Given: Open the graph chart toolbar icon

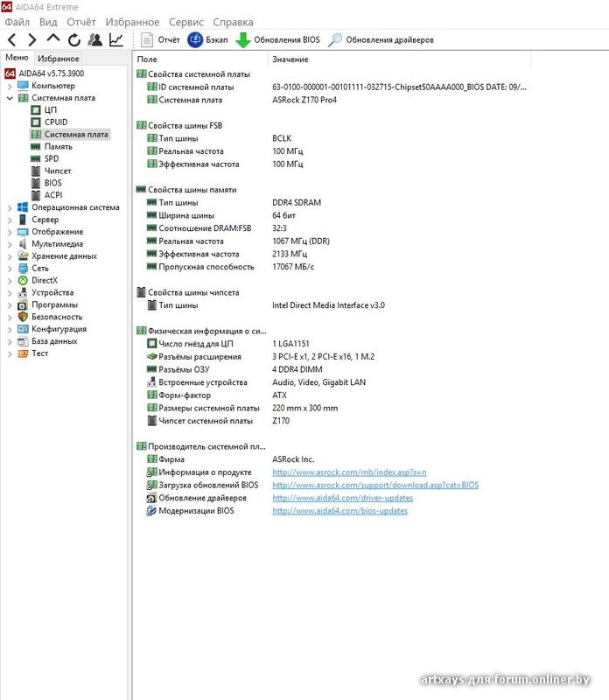Looking at the screenshot, I should [x=116, y=39].
